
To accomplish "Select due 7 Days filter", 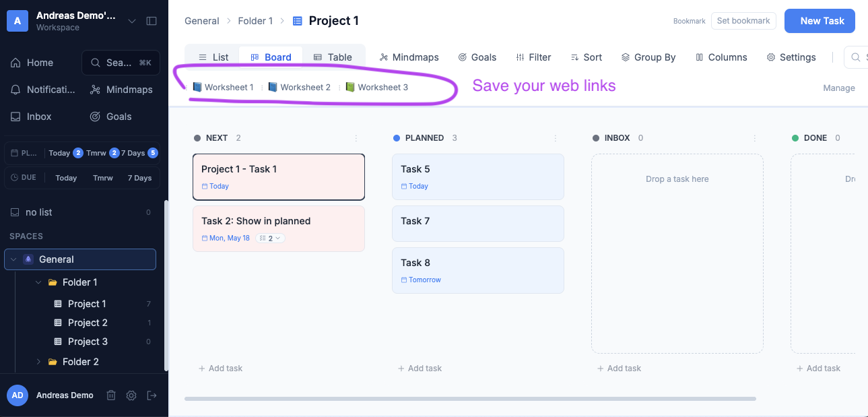I will pos(139,178).
